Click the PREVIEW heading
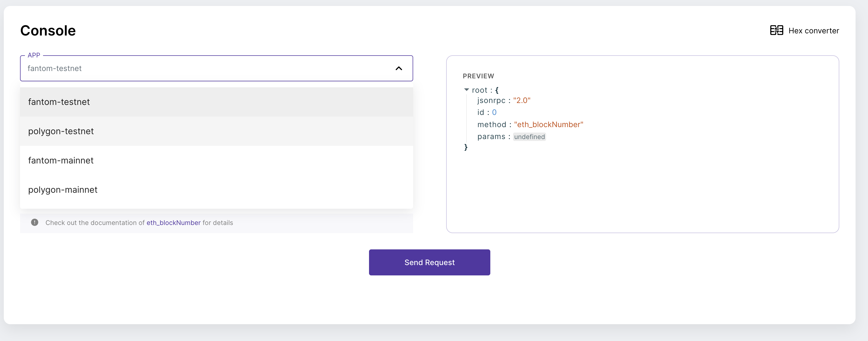Viewport: 868px width, 341px height. pyautogui.click(x=478, y=76)
